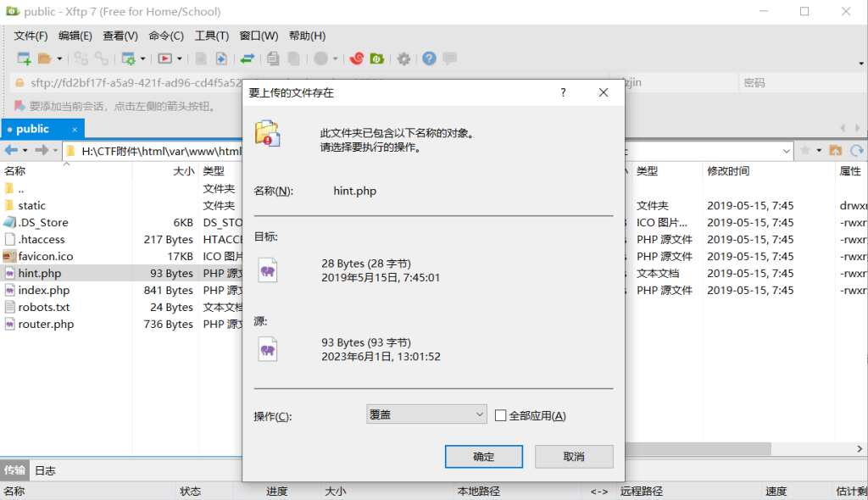The height and width of the screenshot is (500, 868).
Task: Click the New Session toolbar icon
Action: click(24, 58)
